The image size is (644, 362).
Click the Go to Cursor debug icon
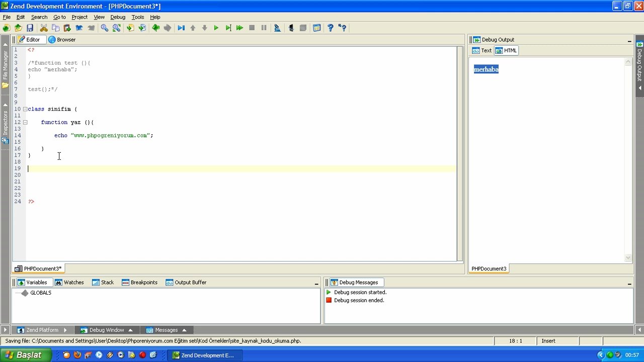pyautogui.click(x=181, y=28)
